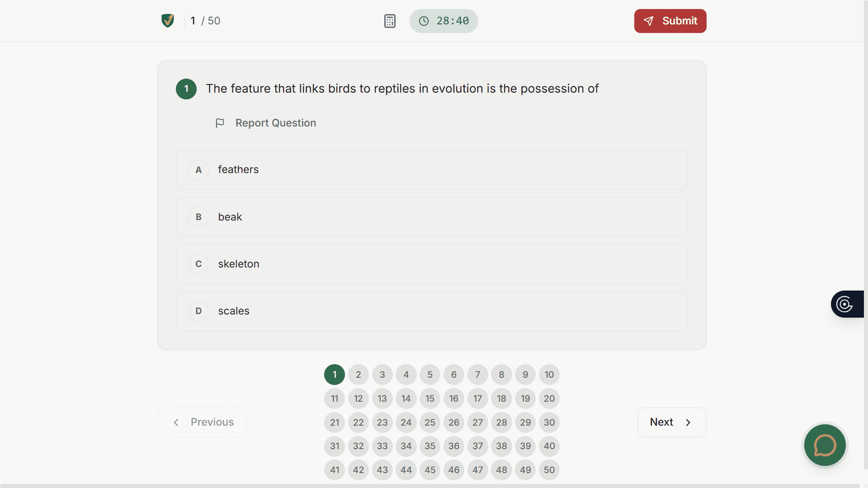
Task: Click the shield logo icon
Action: [x=168, y=21]
